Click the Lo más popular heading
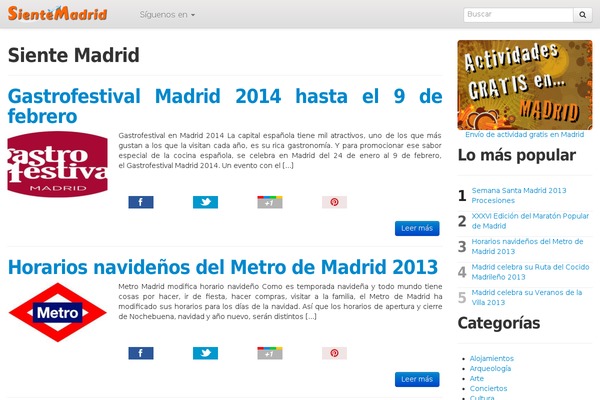Image resolution: width=600 pixels, height=400 pixels. 517,155
